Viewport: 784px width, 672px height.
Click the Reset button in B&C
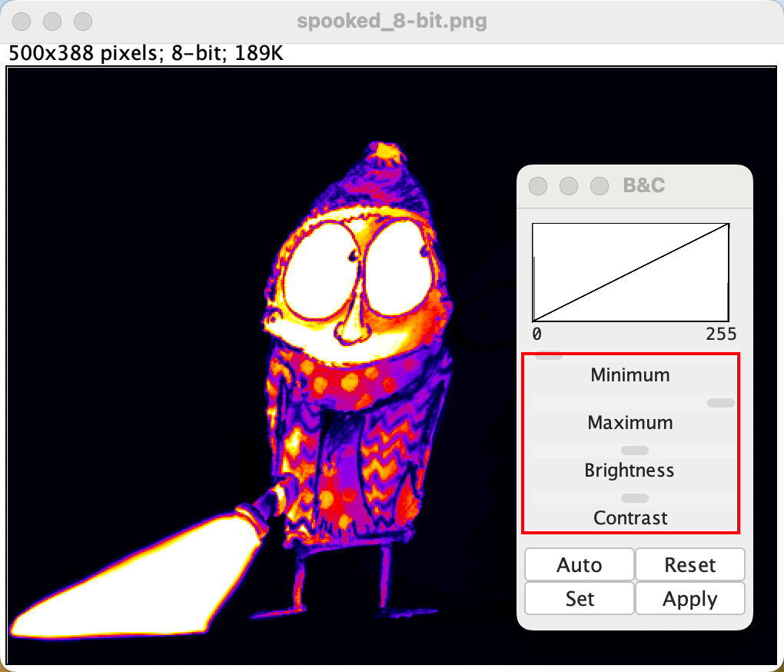tap(690, 564)
